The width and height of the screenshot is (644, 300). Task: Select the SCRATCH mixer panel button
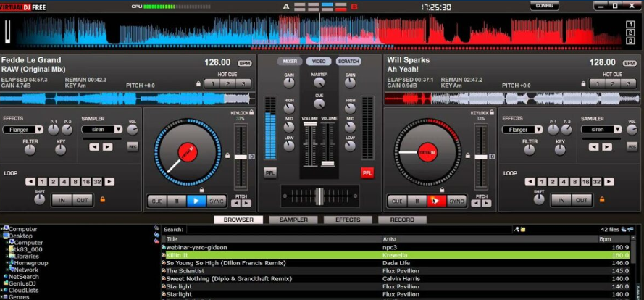pyautogui.click(x=348, y=62)
